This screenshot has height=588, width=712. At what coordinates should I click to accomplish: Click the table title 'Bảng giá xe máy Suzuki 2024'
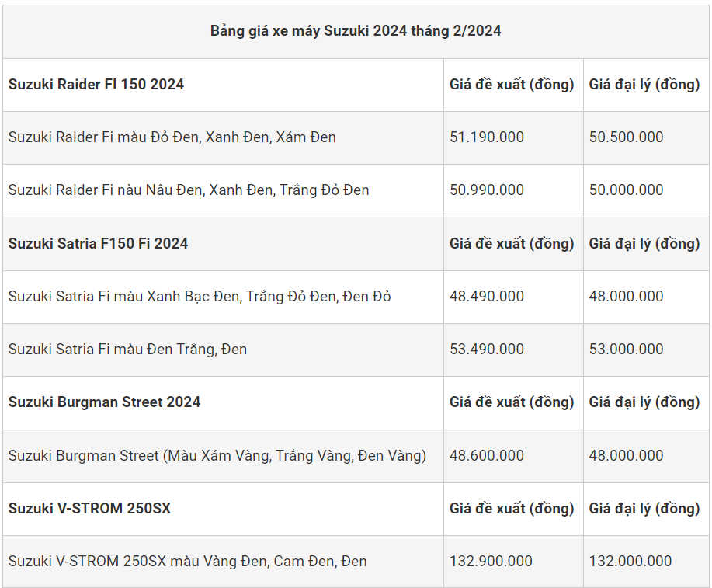pos(356,31)
